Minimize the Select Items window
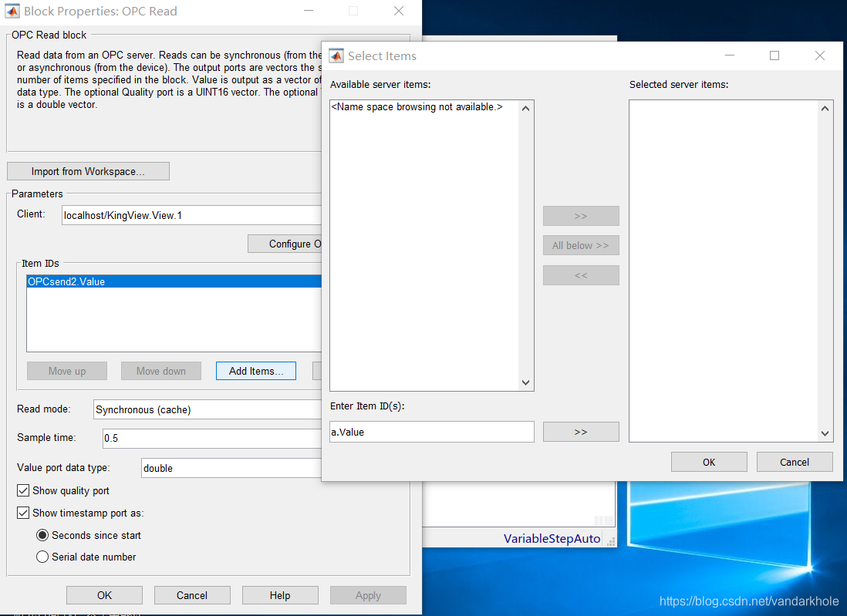This screenshot has width=847, height=616. (x=729, y=56)
